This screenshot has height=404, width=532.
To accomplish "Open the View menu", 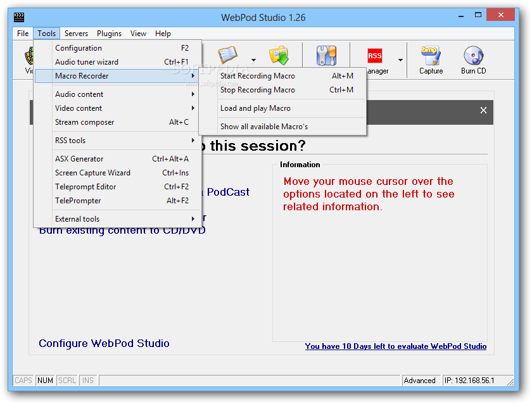I will [x=138, y=33].
